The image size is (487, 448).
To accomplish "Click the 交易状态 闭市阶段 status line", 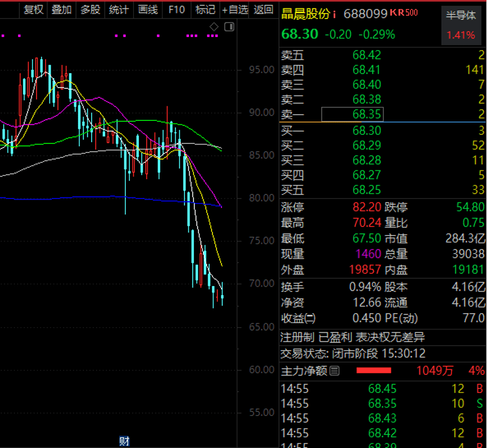I will 353,354.
